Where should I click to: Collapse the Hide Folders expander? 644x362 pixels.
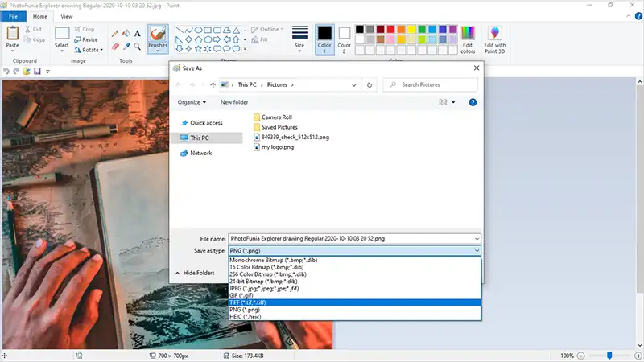[x=195, y=273]
